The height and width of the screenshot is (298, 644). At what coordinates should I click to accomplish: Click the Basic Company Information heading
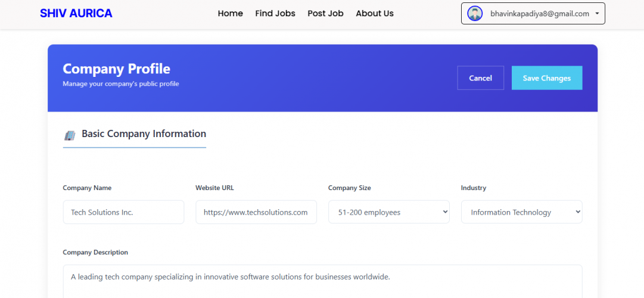click(144, 134)
